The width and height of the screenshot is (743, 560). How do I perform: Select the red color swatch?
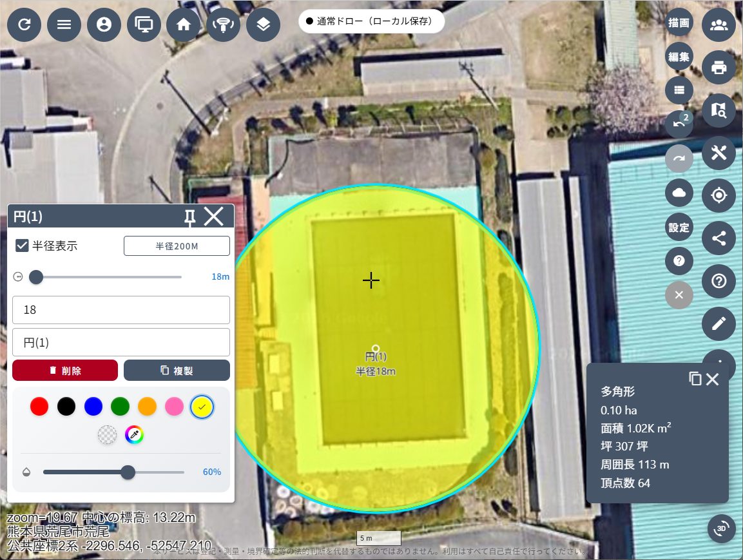[x=39, y=407]
